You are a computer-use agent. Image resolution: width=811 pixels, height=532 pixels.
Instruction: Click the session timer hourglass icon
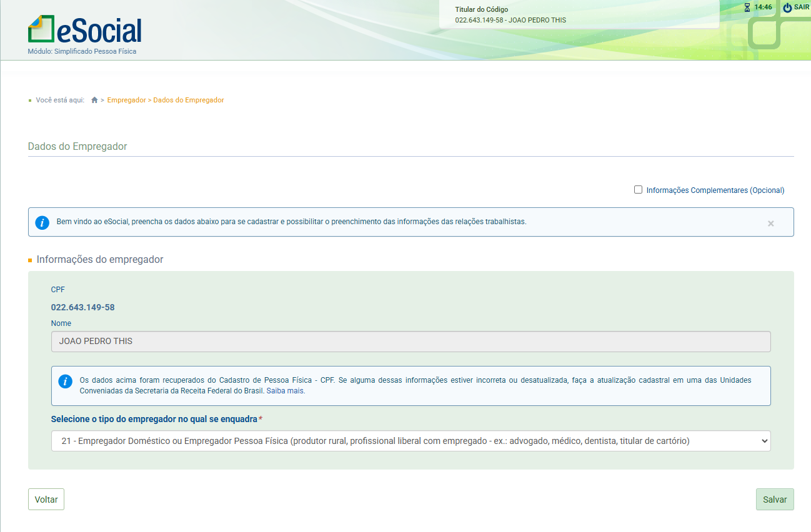747,7
